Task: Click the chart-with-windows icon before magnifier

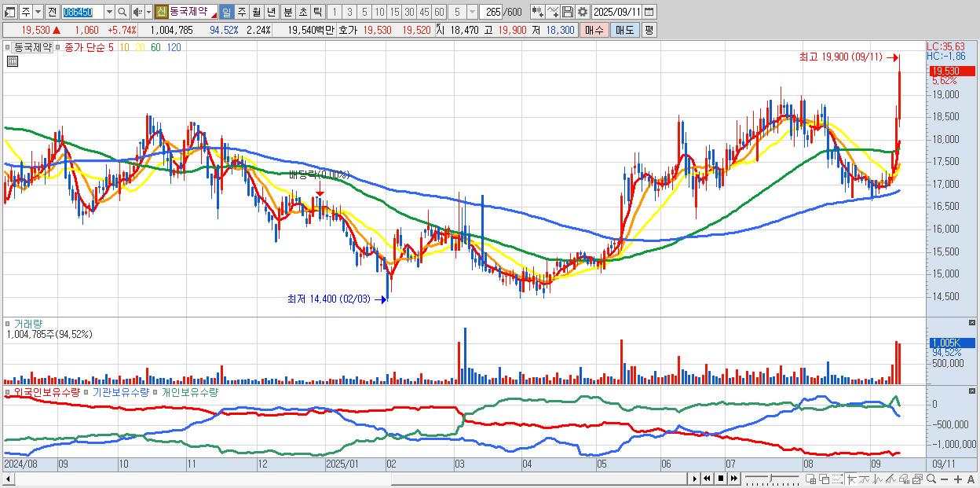Action: (x=918, y=479)
